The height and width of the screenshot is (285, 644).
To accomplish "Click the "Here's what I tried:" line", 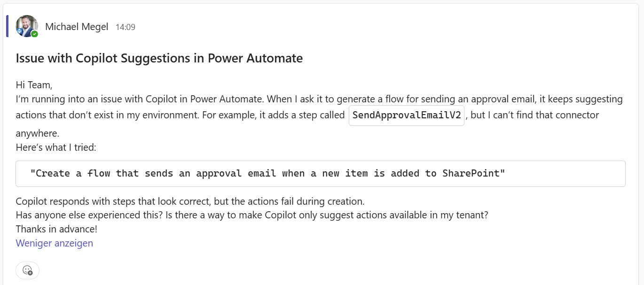I will [56, 147].
